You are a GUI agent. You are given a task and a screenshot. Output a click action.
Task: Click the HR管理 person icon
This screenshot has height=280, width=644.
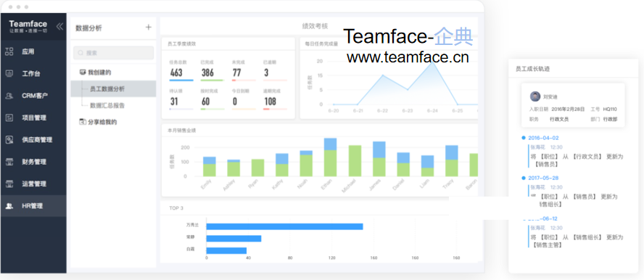9,206
